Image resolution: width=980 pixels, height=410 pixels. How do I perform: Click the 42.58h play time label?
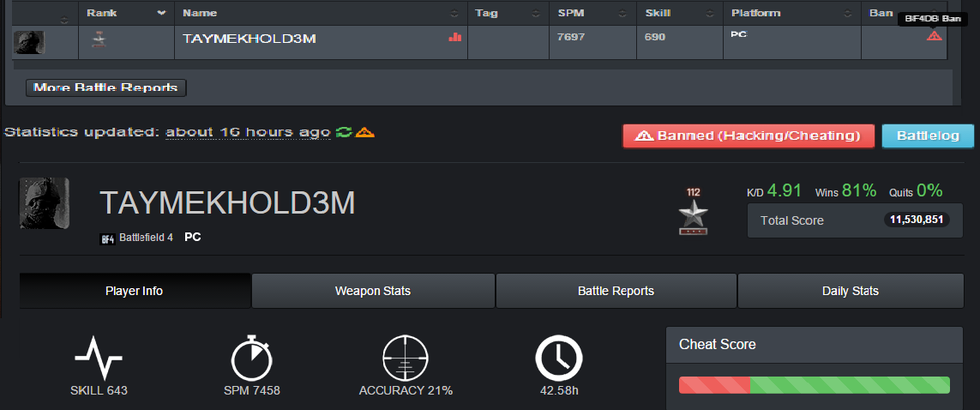(559, 391)
